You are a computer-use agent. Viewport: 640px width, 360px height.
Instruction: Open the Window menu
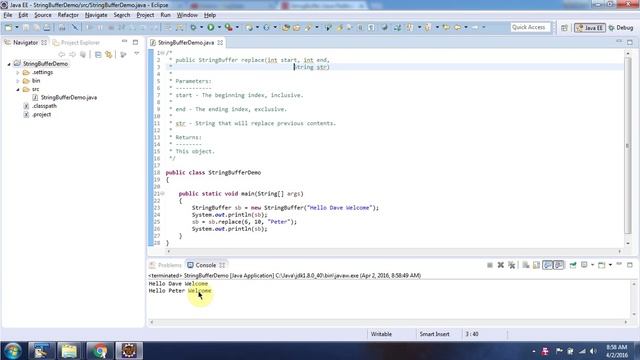pos(187,15)
